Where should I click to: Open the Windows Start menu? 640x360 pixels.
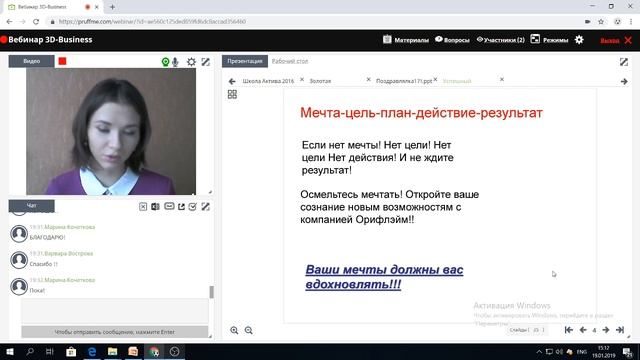9,351
